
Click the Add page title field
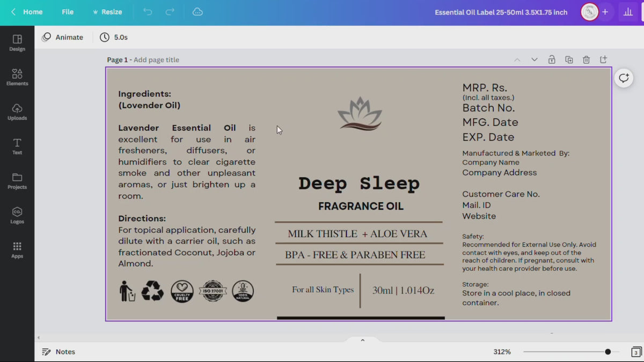(x=156, y=60)
